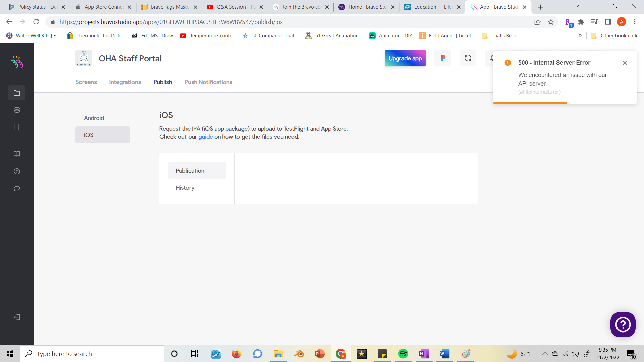Open the guide link
This screenshot has height=362, width=644.
[x=205, y=137]
